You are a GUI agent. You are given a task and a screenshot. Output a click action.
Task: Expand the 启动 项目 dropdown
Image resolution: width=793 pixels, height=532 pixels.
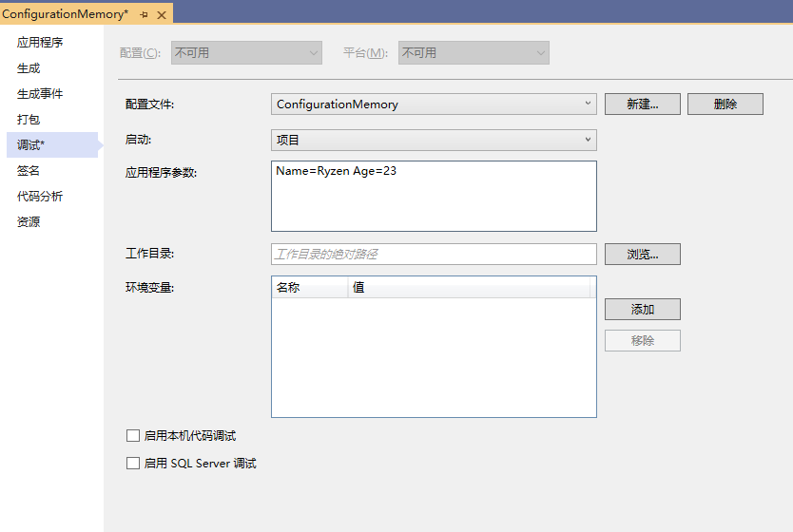434,140
